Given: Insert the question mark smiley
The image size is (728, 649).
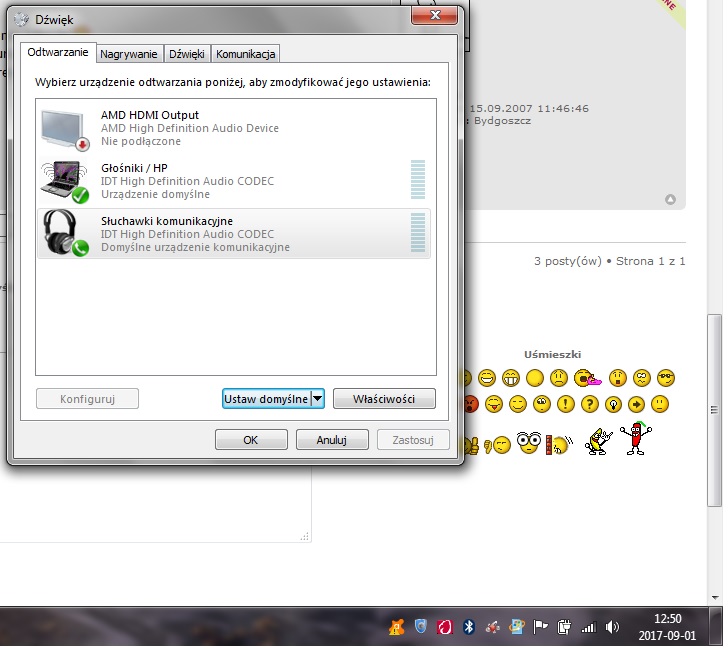Looking at the screenshot, I should pyautogui.click(x=589, y=404).
